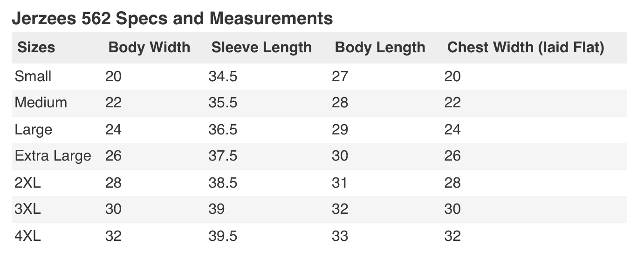The width and height of the screenshot is (644, 267).
Task: Click the Sleeve Length column header
Action: tap(261, 47)
